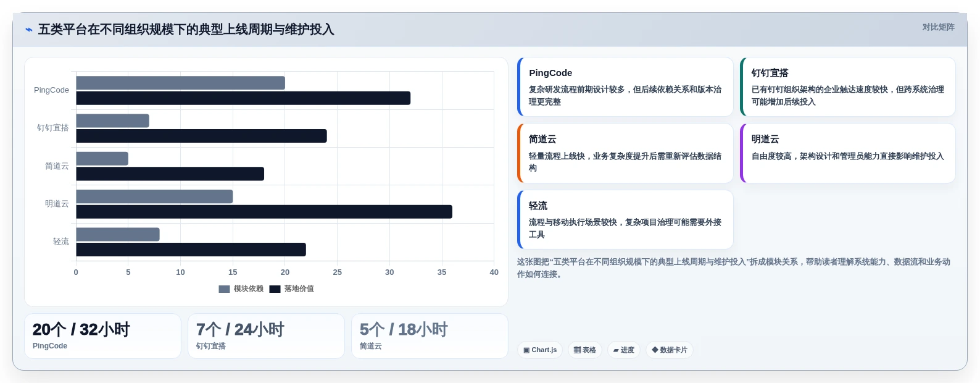Screen dimensions: 980x383
Task: Select the 7个 / 24小时 钉钉宜搭 stat card
Action: point(266,336)
